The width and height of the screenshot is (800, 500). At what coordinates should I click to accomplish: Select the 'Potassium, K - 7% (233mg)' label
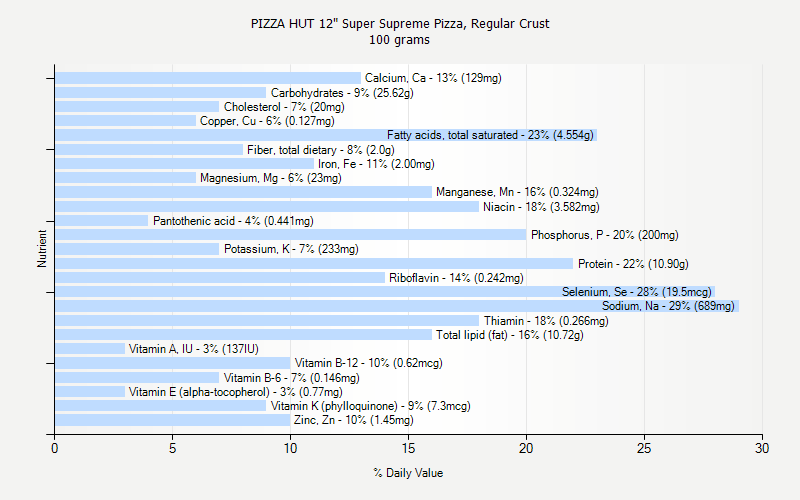291,249
